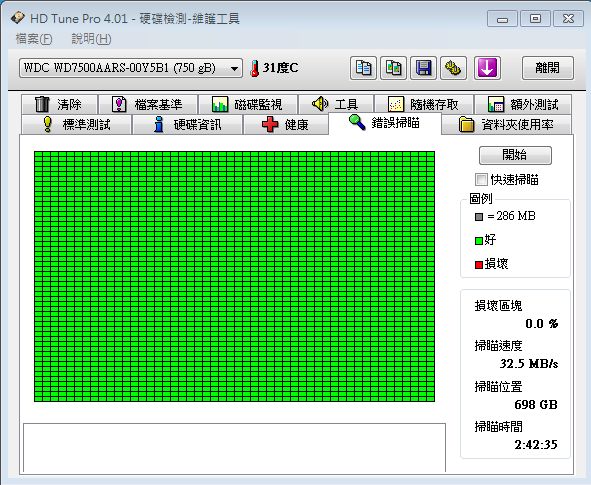Click the thermometer temperature indicator
The image size is (591, 485).
pyautogui.click(x=255, y=68)
